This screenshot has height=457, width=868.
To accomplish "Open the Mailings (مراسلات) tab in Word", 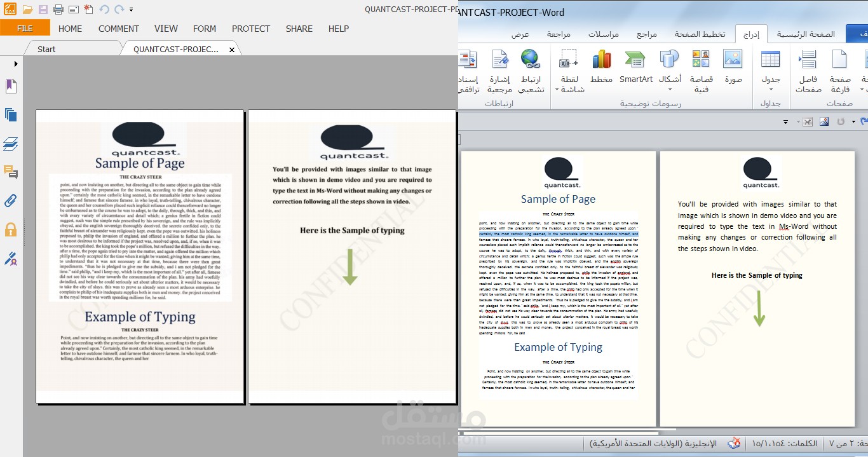I will coord(603,34).
